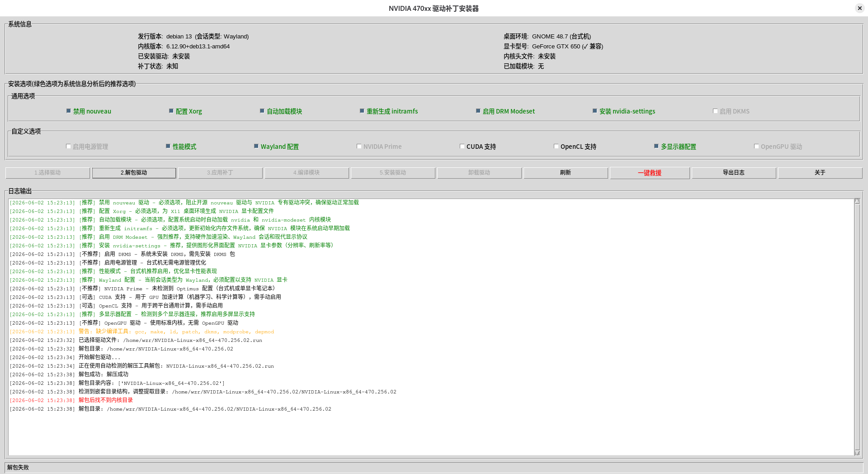Image resolution: width=868 pixels, height=474 pixels.
Task: Click the 开始解包驱动 log line
Action: coord(65,357)
